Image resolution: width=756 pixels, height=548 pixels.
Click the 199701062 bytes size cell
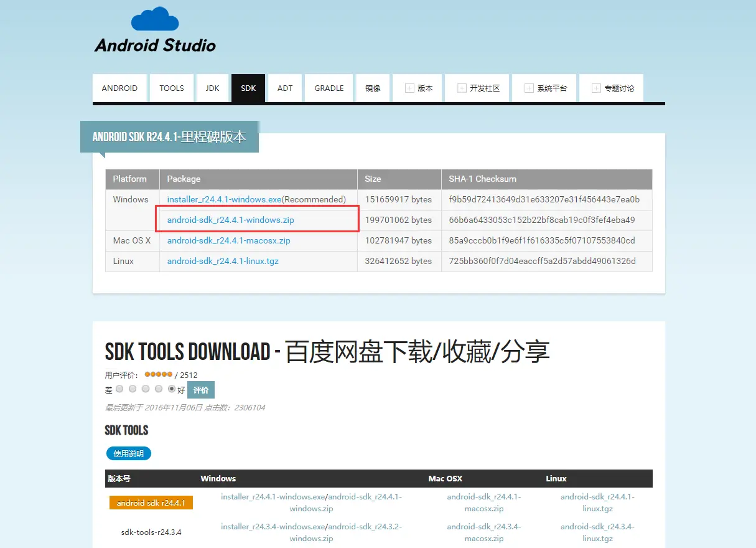click(x=398, y=220)
